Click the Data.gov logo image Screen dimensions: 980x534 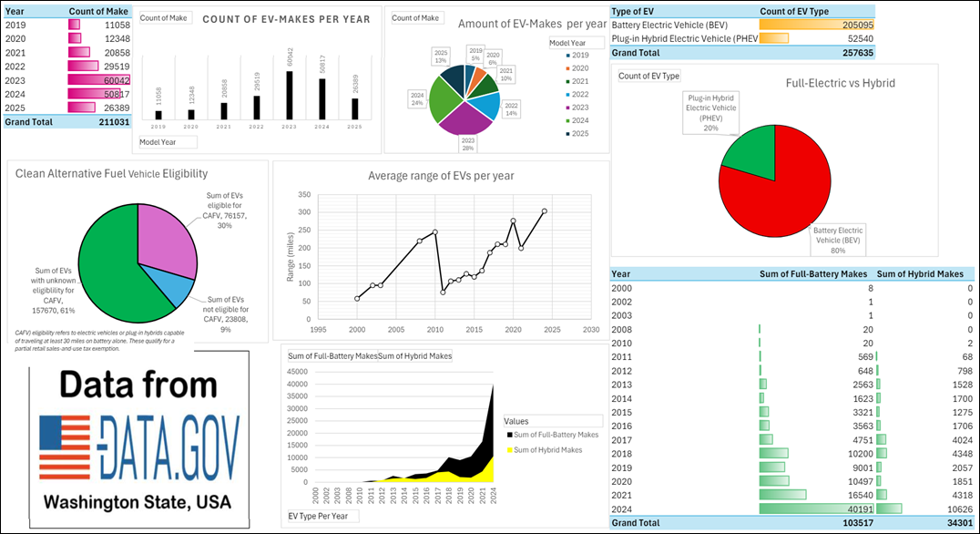point(139,448)
